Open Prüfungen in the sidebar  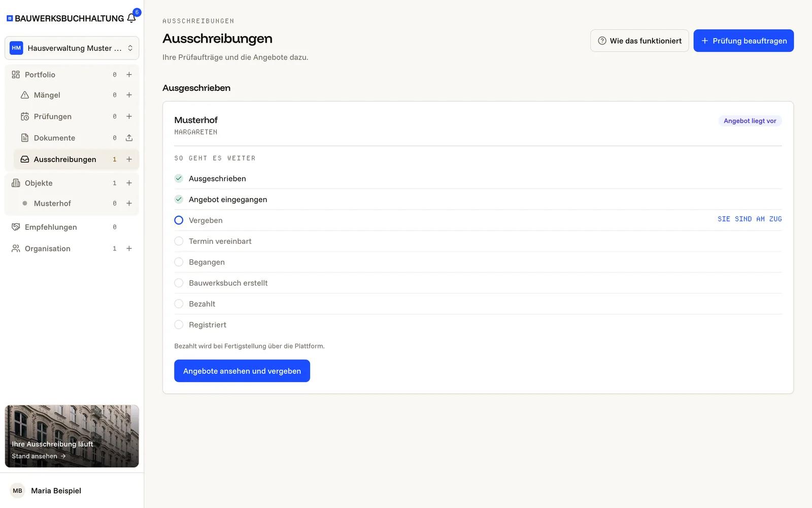coord(53,116)
